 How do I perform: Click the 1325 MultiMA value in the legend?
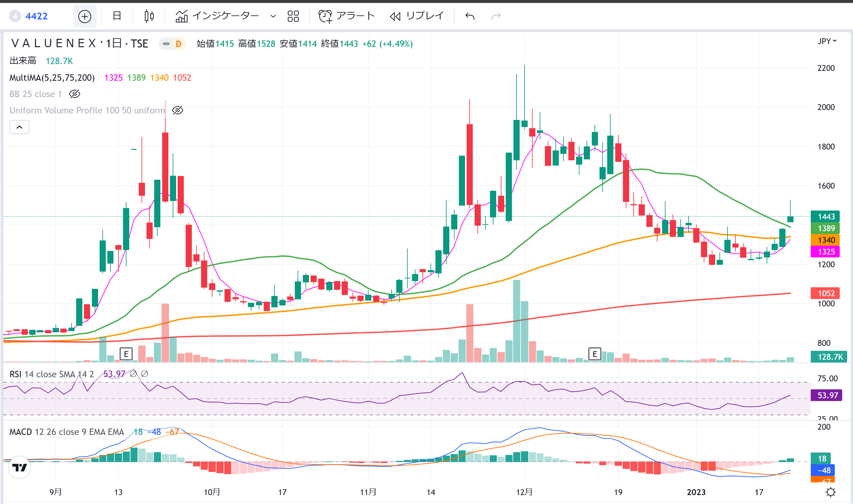point(113,78)
